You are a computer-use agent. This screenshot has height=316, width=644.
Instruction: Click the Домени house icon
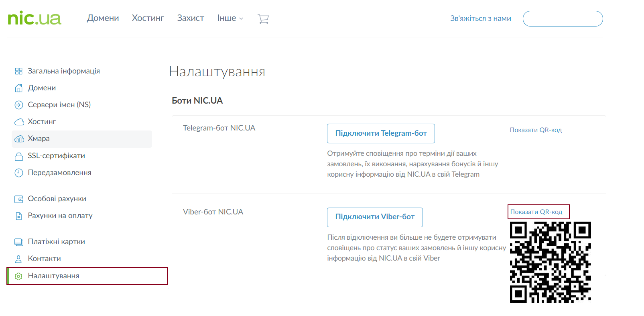point(18,88)
